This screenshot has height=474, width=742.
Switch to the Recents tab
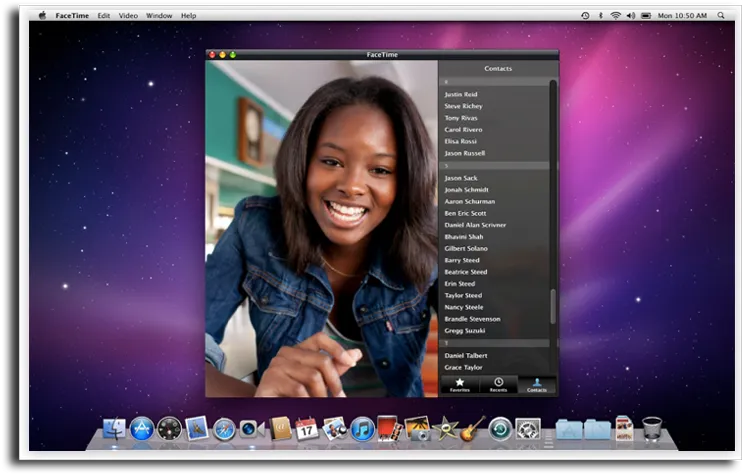click(498, 385)
